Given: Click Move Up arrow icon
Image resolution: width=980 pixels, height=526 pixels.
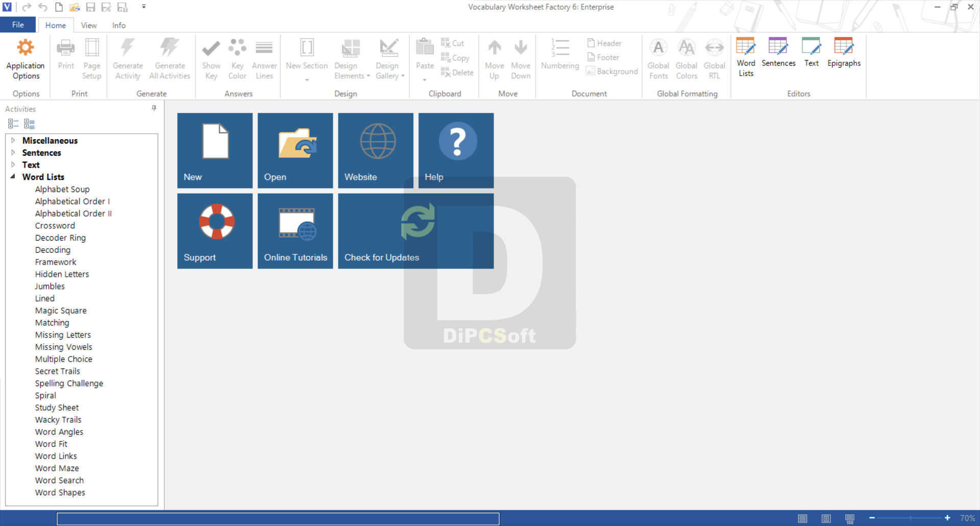Looking at the screenshot, I should (x=494, y=48).
